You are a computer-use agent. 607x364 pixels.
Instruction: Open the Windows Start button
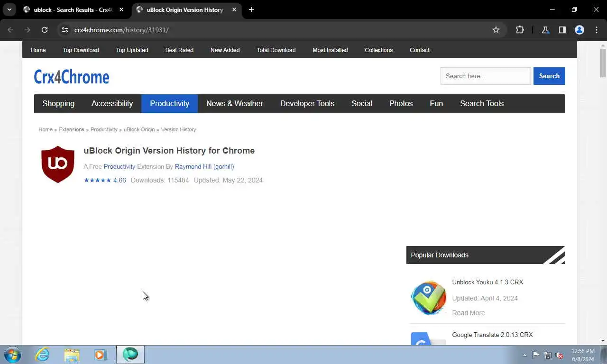(x=12, y=355)
